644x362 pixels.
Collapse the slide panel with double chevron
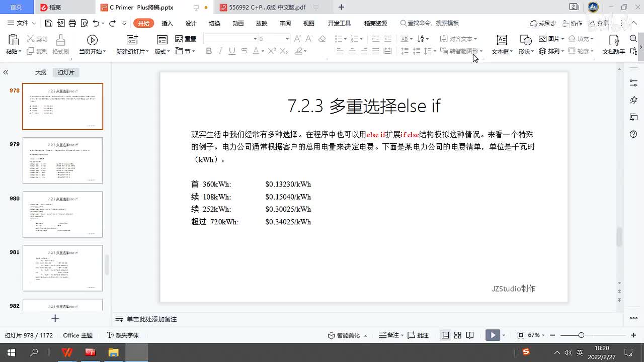coord(6,72)
